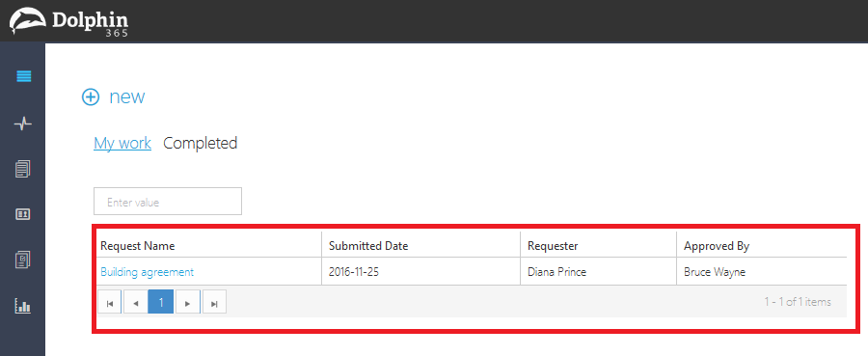Viewport: 868px width, 356px height.
Task: Open the activity pulse icon in sidebar
Action: pos(23,124)
